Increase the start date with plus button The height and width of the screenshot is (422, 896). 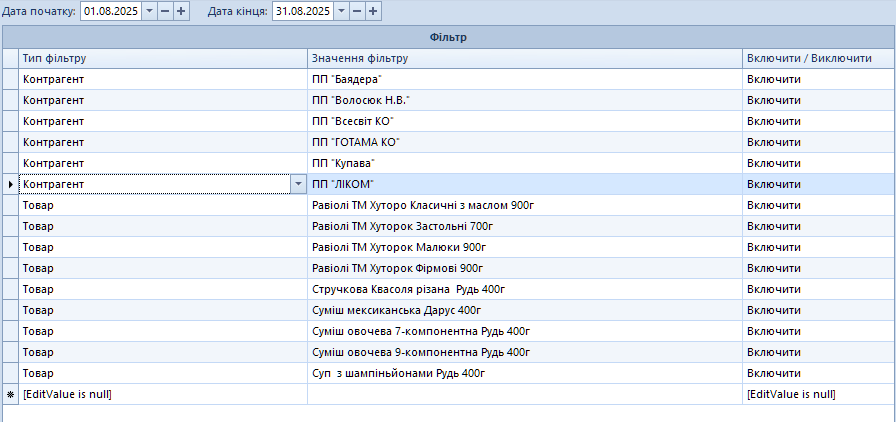181,11
